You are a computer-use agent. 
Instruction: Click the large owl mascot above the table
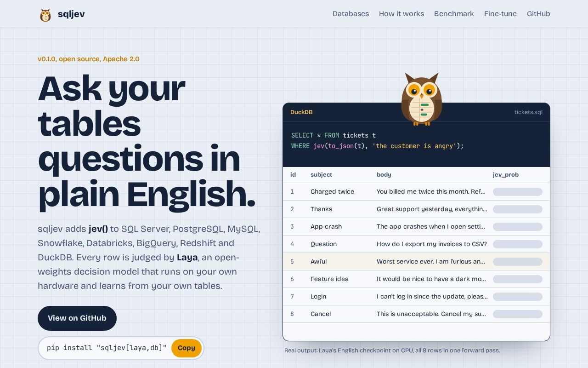click(x=422, y=99)
